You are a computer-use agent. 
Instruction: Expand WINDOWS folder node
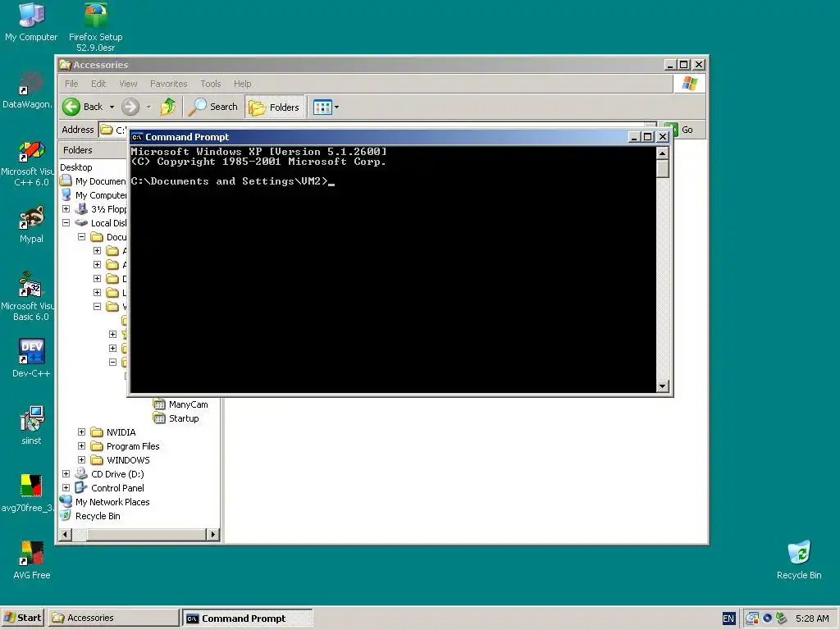point(81,460)
